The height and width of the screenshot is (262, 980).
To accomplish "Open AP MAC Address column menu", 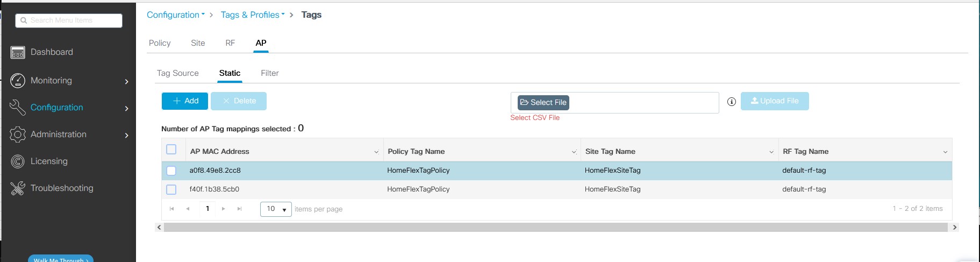I will 376,152.
